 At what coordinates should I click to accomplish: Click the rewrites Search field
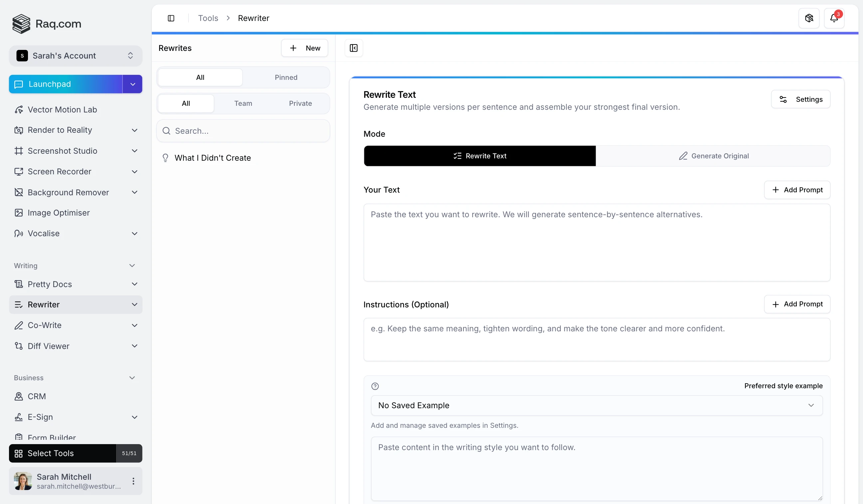pyautogui.click(x=243, y=131)
